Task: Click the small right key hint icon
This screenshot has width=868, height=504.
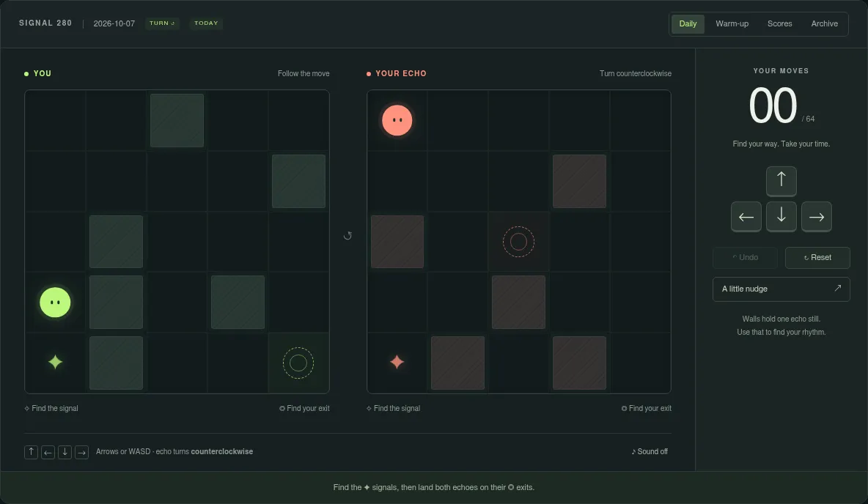Action: pyautogui.click(x=81, y=452)
